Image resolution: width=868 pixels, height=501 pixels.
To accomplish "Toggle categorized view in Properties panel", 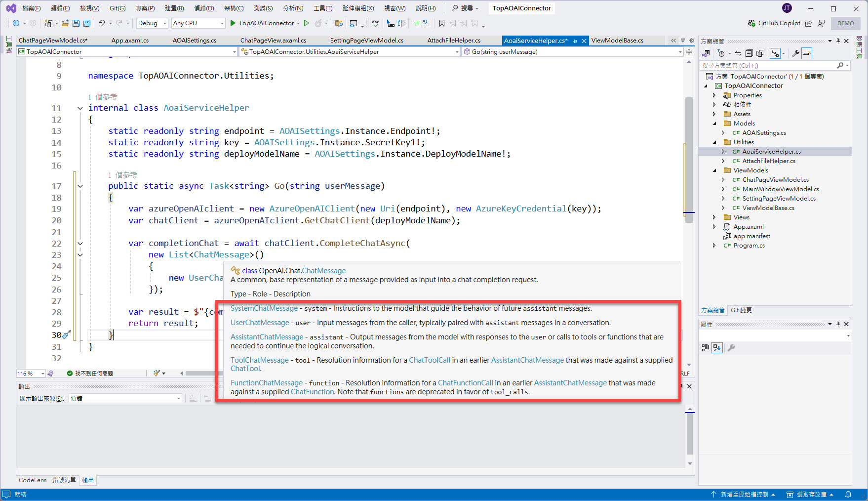I will click(x=706, y=348).
